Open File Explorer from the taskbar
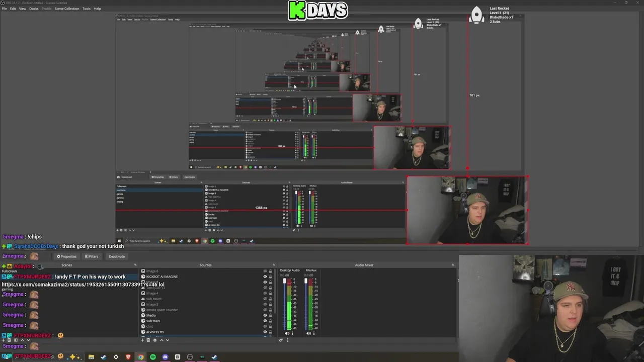The width and height of the screenshot is (644, 362). point(91,357)
